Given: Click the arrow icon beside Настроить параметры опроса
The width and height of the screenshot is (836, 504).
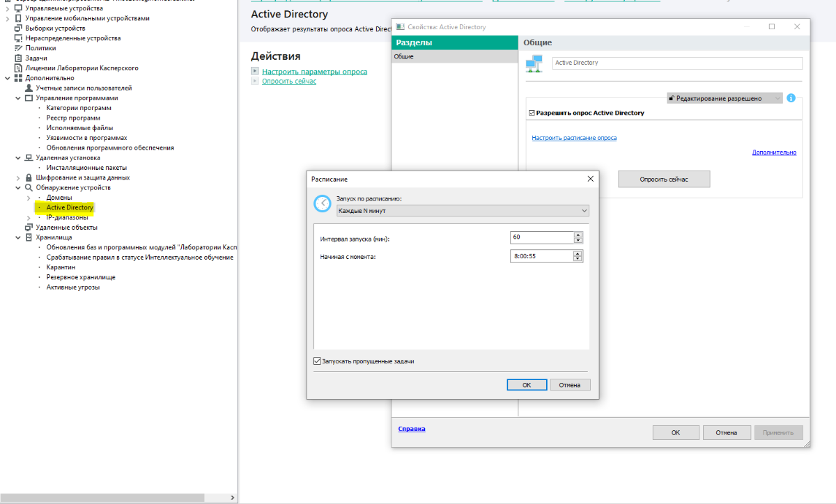Looking at the screenshot, I should pyautogui.click(x=255, y=71).
